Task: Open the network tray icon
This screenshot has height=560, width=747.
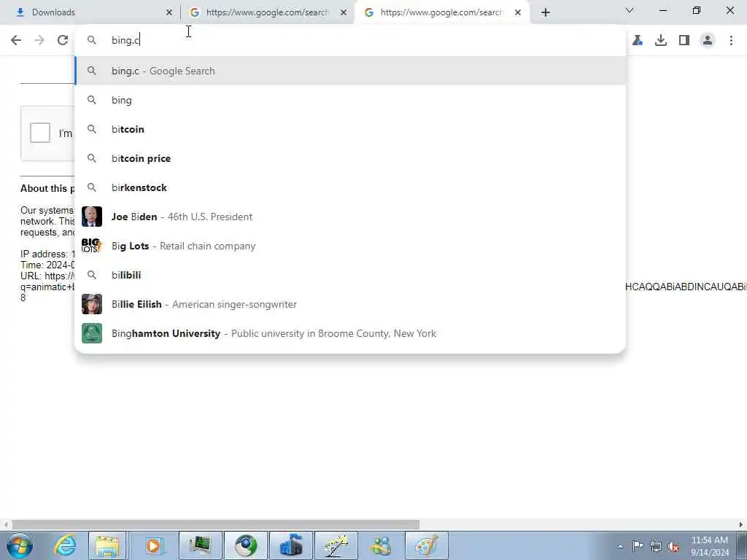Action: click(656, 546)
